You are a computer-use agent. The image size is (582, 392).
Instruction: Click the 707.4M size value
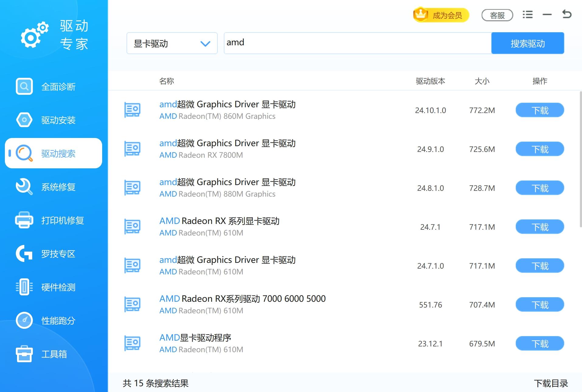click(482, 304)
